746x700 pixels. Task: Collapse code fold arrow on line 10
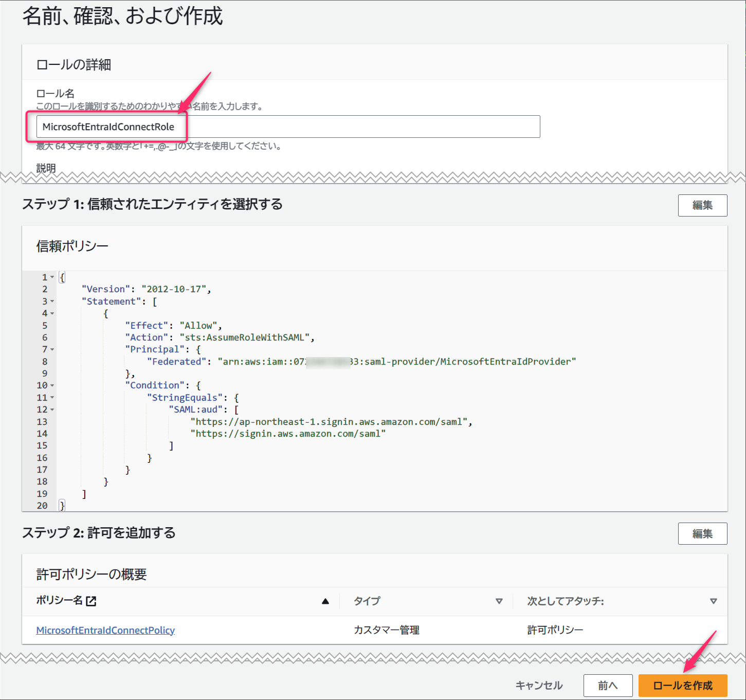[x=52, y=385]
